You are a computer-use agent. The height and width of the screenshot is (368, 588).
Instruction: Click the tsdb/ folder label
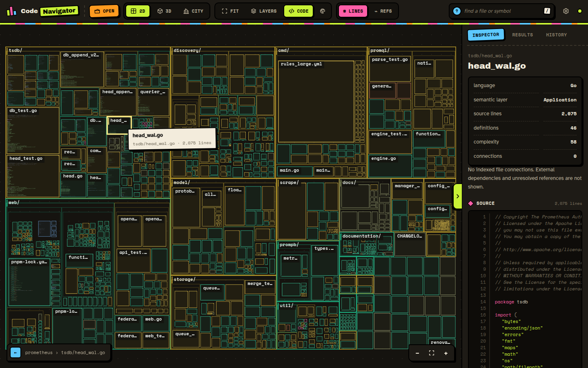(16, 51)
